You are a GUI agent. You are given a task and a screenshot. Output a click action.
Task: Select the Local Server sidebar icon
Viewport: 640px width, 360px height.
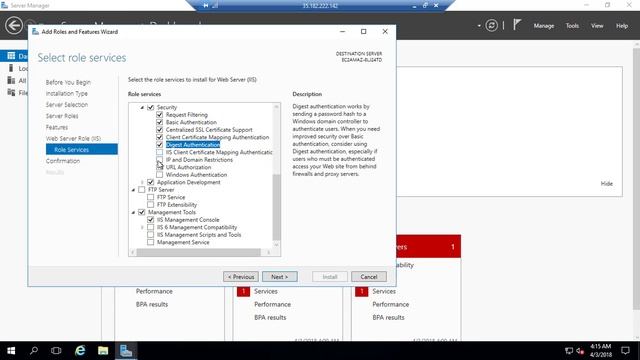tap(11, 68)
